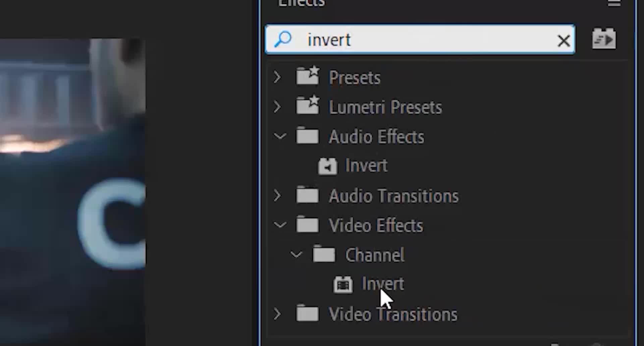Select the audio Invert effect icon
Viewport: 644px width, 346px height.
[x=327, y=166]
